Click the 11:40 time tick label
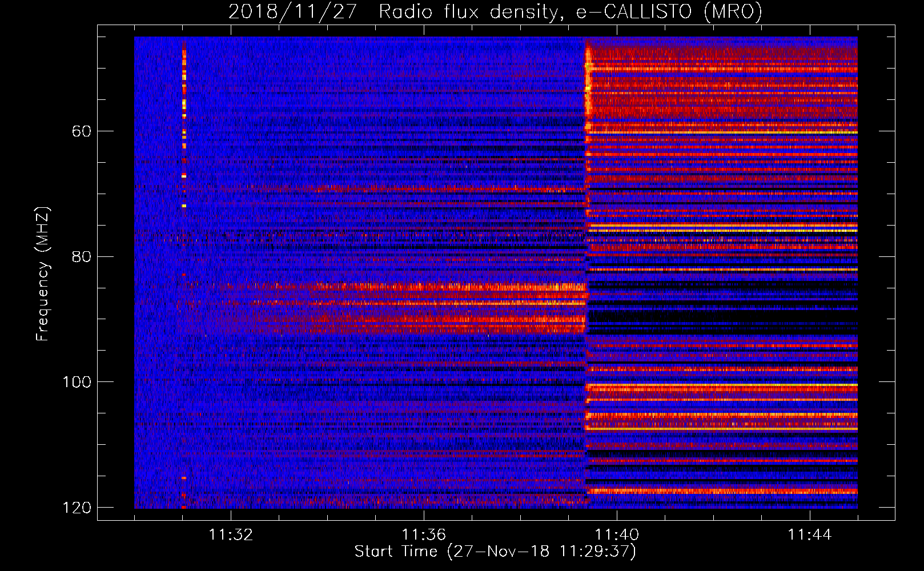Viewport: 924px width, 571px height. coord(617,535)
